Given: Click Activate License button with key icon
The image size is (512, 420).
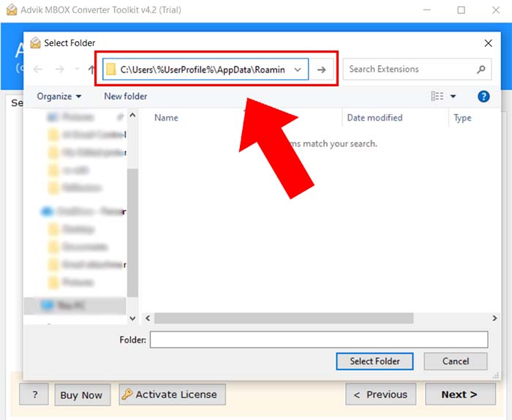Looking at the screenshot, I should (x=172, y=394).
